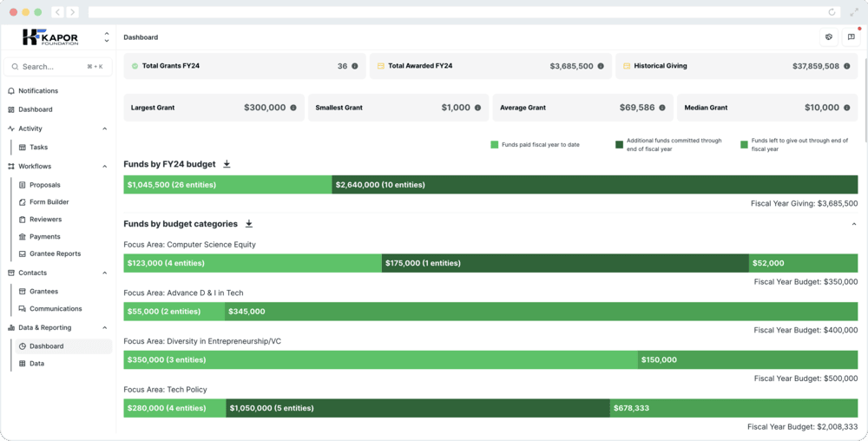Click the Communications chat icon

(x=23, y=309)
